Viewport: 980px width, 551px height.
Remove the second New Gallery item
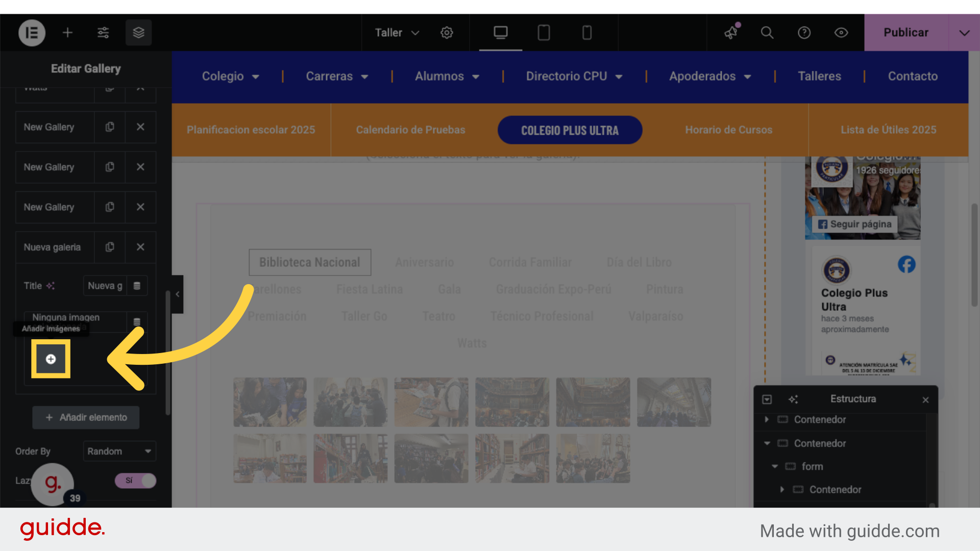[140, 167]
